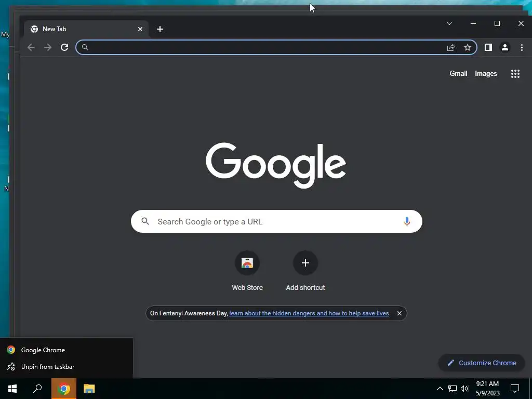
Task: Click the Customize Chrome button
Action: pyautogui.click(x=482, y=363)
